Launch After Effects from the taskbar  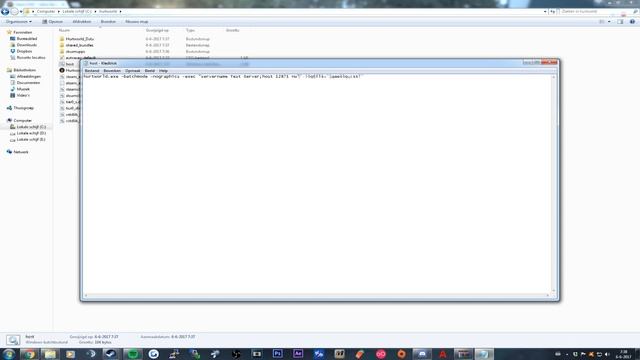(298, 354)
